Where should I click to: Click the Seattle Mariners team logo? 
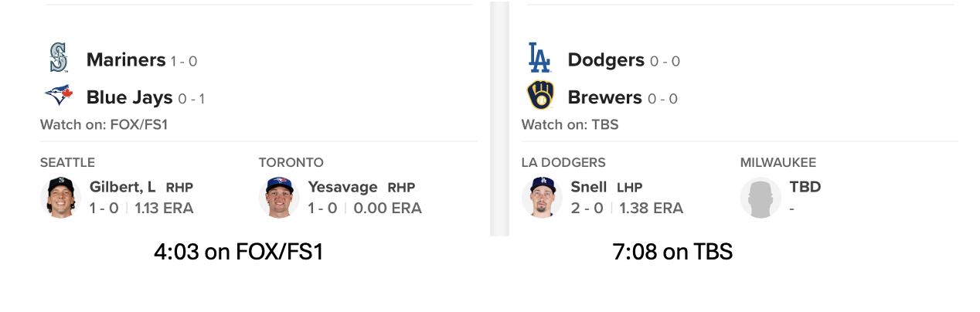click(x=58, y=59)
